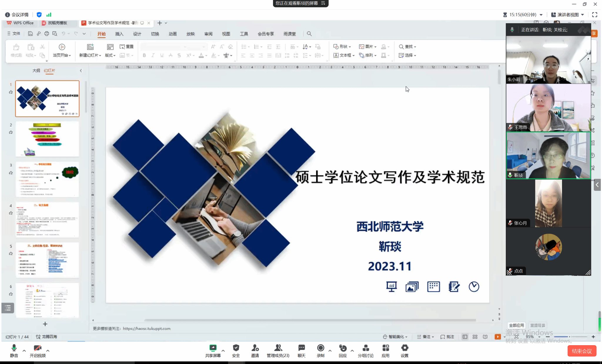Adjust the zoom slider in status bar
Viewport: 602px width, 364px height.
[x=569, y=337]
